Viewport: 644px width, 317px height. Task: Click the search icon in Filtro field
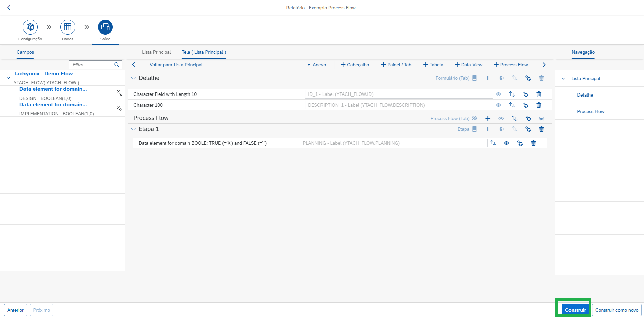tap(117, 65)
